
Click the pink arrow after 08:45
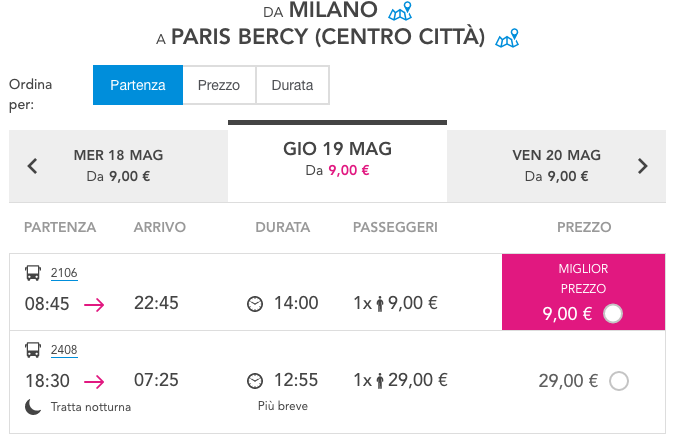point(94,304)
